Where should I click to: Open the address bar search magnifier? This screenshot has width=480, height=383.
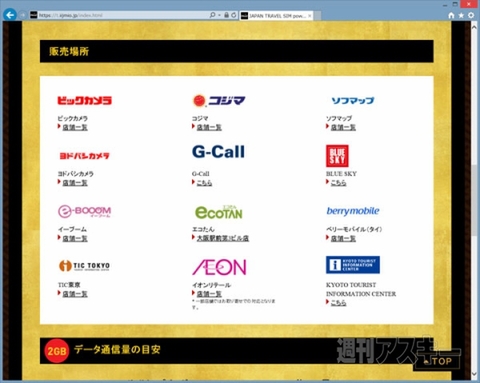(x=212, y=15)
